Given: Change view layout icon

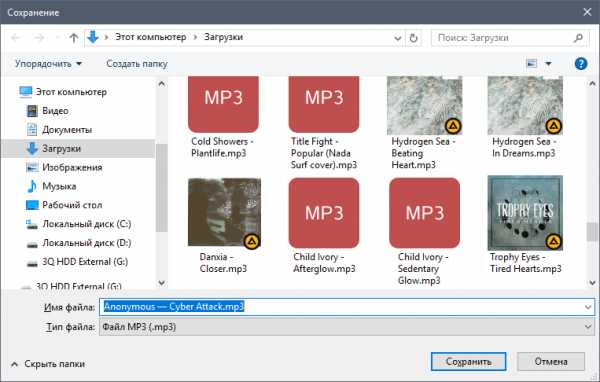Looking at the screenshot, I should tap(532, 64).
